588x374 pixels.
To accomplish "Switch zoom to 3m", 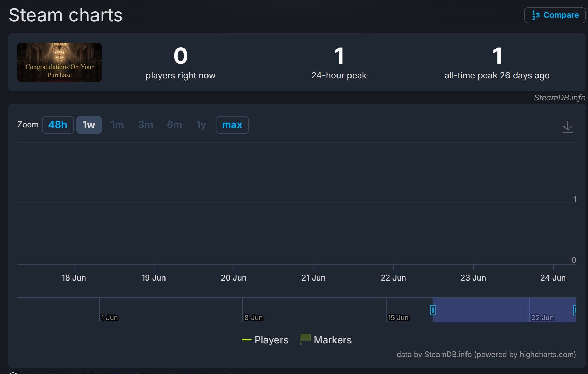I will [x=146, y=125].
